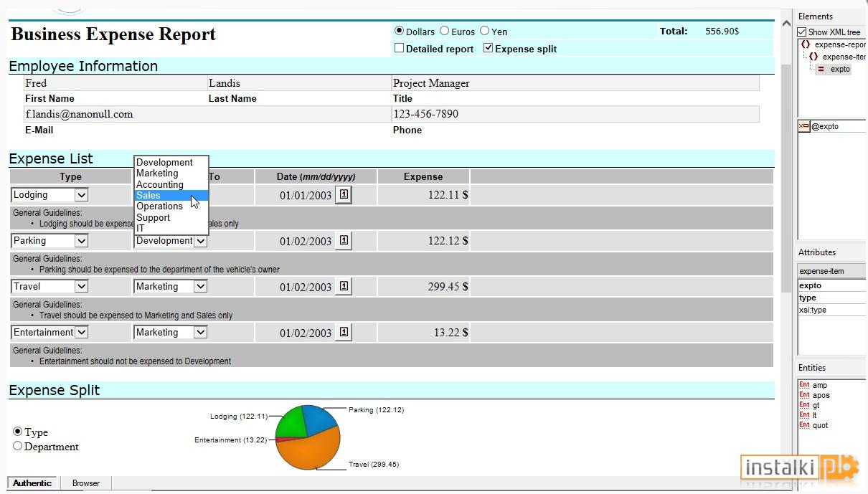The height and width of the screenshot is (494, 868).
Task: Open the Marketing department dropdown in Entertainment row
Action: pyautogui.click(x=200, y=332)
